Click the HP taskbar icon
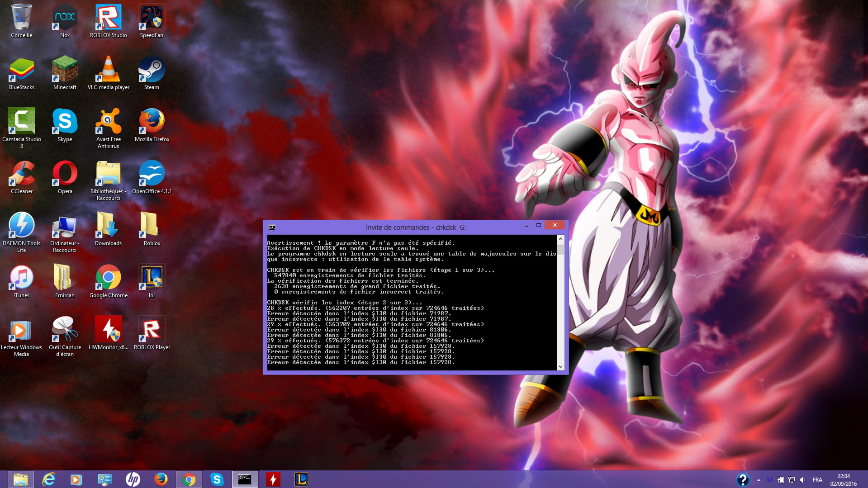The image size is (868, 488). click(133, 479)
